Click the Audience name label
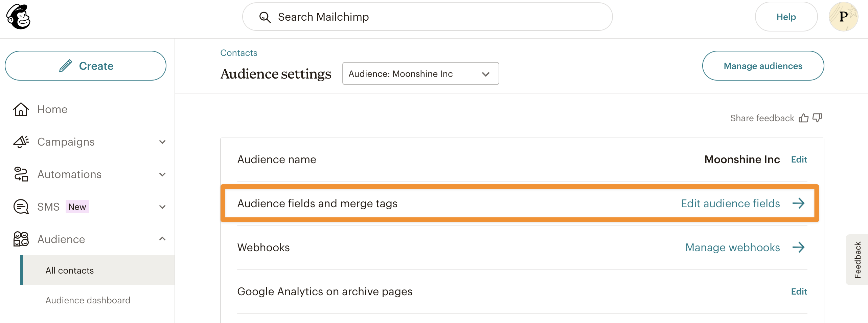868x323 pixels. (x=277, y=159)
